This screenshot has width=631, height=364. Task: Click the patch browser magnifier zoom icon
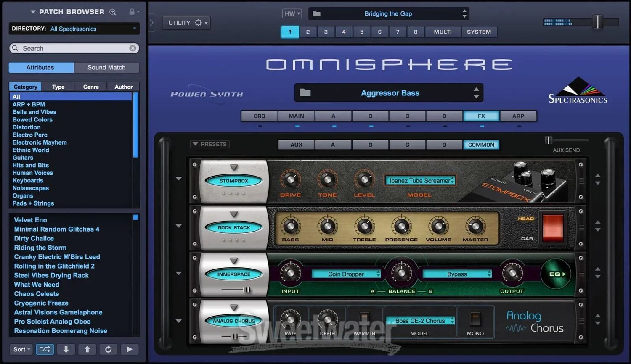coord(113,12)
